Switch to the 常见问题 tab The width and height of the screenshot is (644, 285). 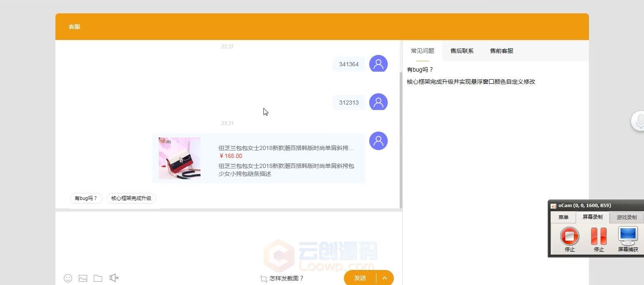pos(422,51)
